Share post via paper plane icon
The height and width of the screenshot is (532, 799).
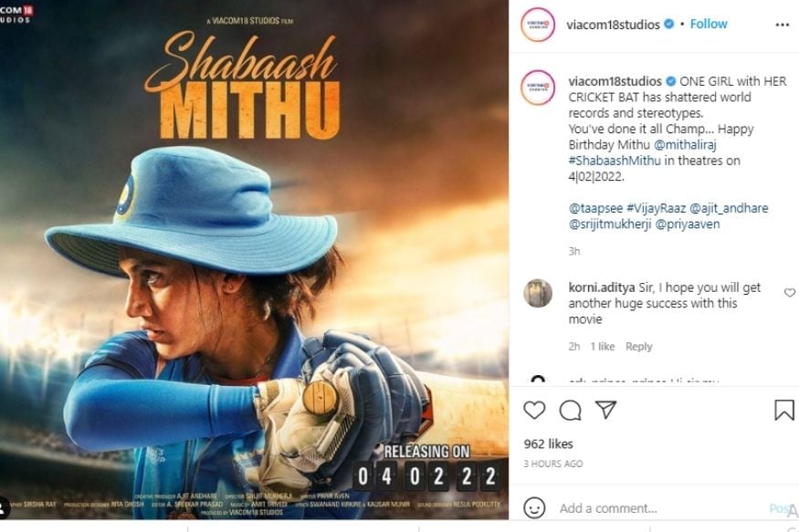[x=606, y=410]
